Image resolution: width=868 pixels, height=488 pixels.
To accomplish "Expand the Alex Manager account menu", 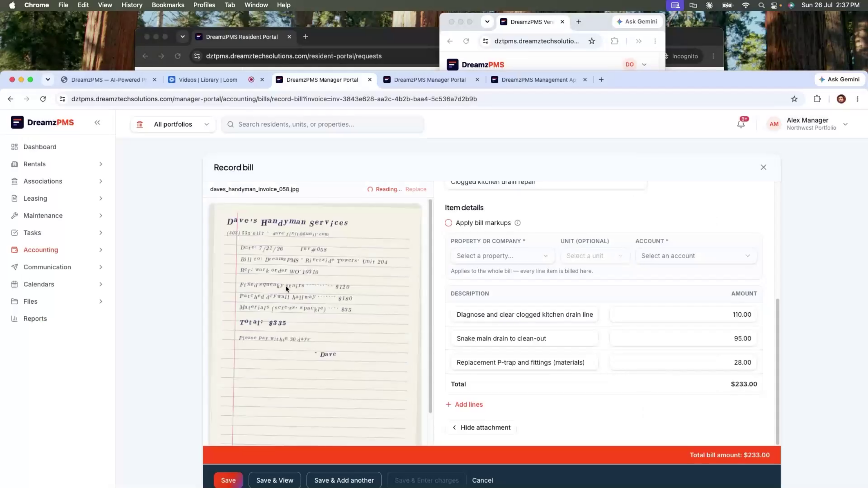I will click(845, 124).
